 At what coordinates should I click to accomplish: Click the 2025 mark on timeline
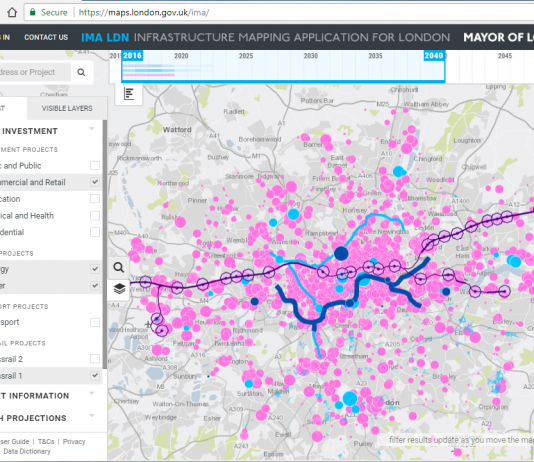tap(246, 56)
